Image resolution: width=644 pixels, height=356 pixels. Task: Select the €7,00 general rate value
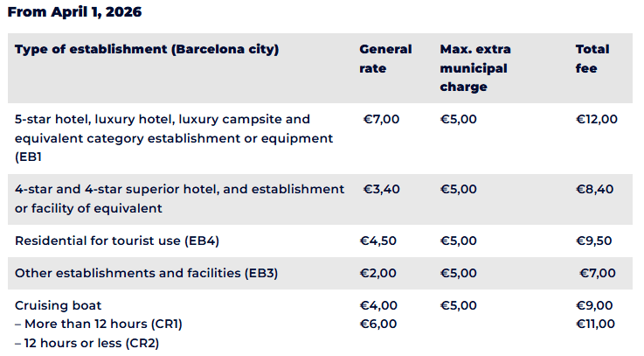pos(381,119)
